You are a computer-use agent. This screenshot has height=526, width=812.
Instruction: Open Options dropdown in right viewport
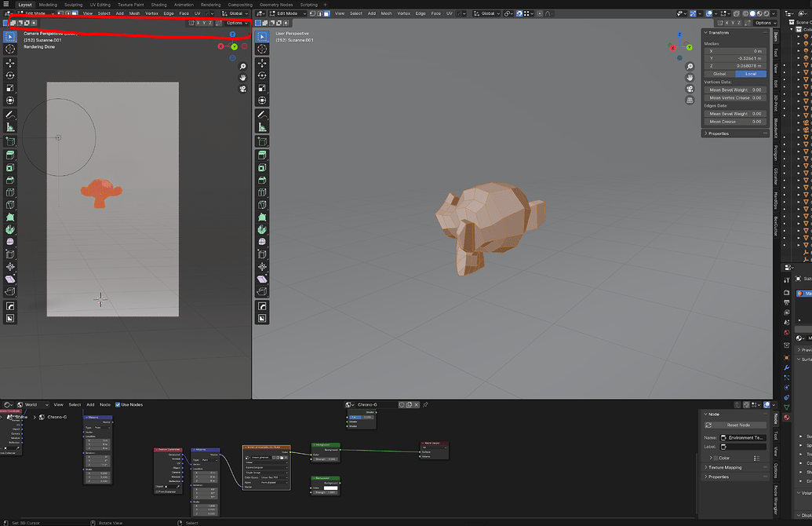[765, 23]
